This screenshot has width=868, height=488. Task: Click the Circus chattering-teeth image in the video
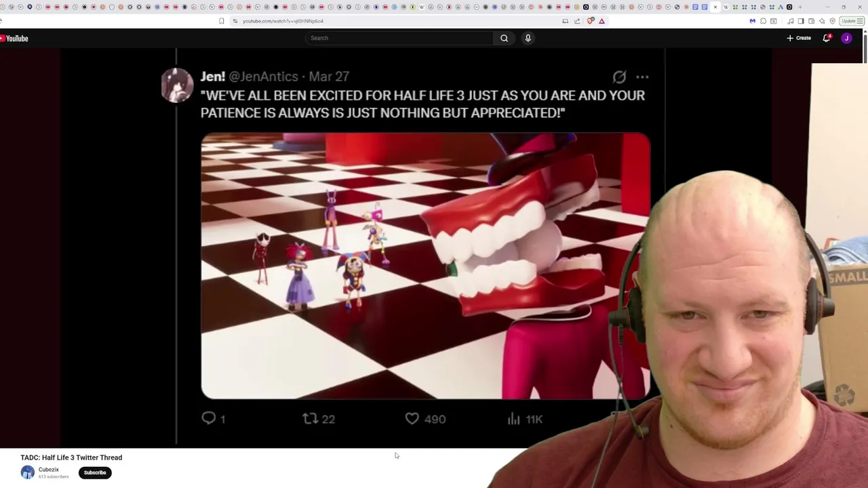tap(425, 266)
